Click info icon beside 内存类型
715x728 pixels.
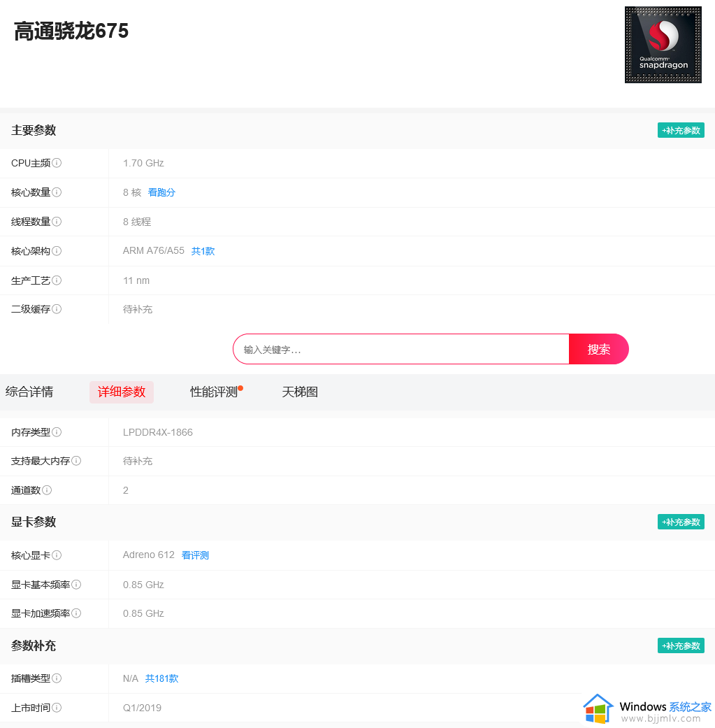57,432
